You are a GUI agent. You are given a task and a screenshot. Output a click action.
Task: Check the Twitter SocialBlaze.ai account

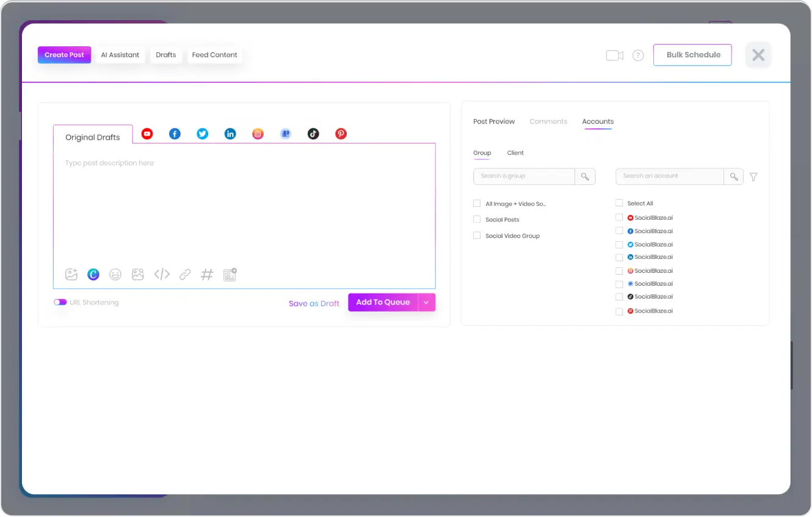pyautogui.click(x=619, y=244)
